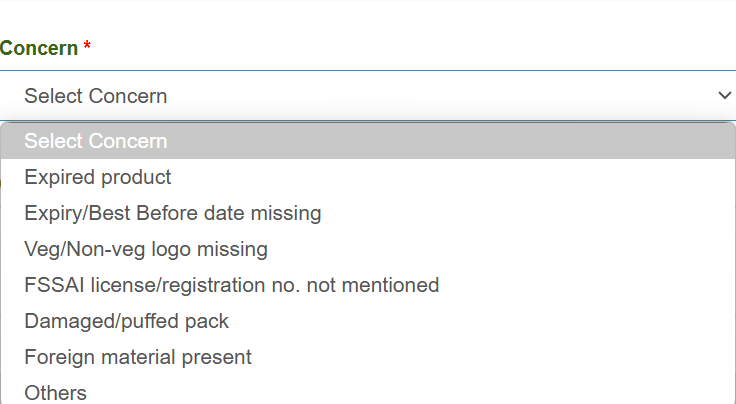
Task: Click the red required asterisk beside Concern
Action: pos(87,49)
